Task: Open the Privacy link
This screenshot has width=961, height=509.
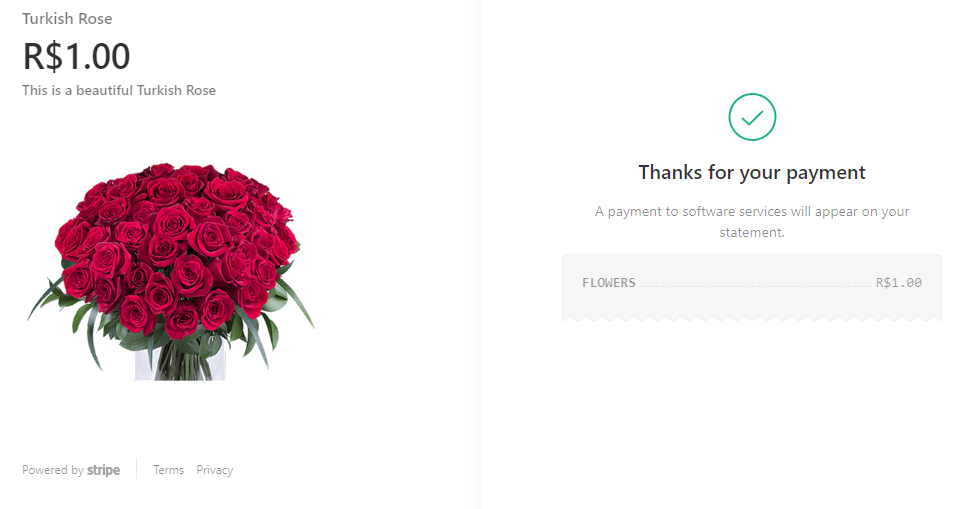Action: (x=214, y=470)
